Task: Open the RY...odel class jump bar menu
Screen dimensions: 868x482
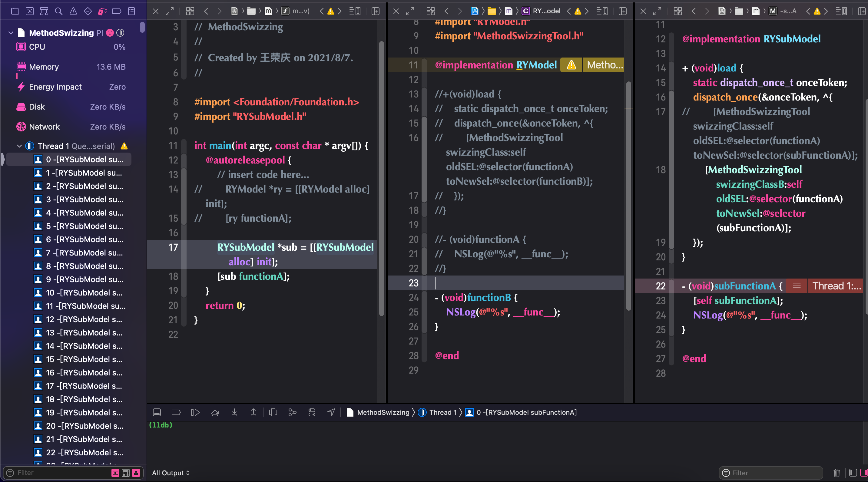Action: 541,11
